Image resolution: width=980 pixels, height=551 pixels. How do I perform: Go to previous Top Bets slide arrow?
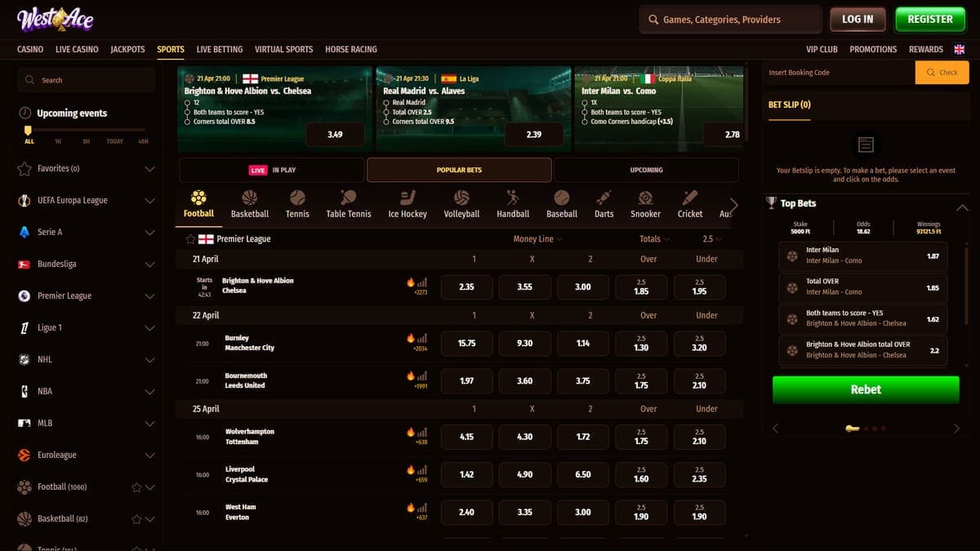click(775, 428)
